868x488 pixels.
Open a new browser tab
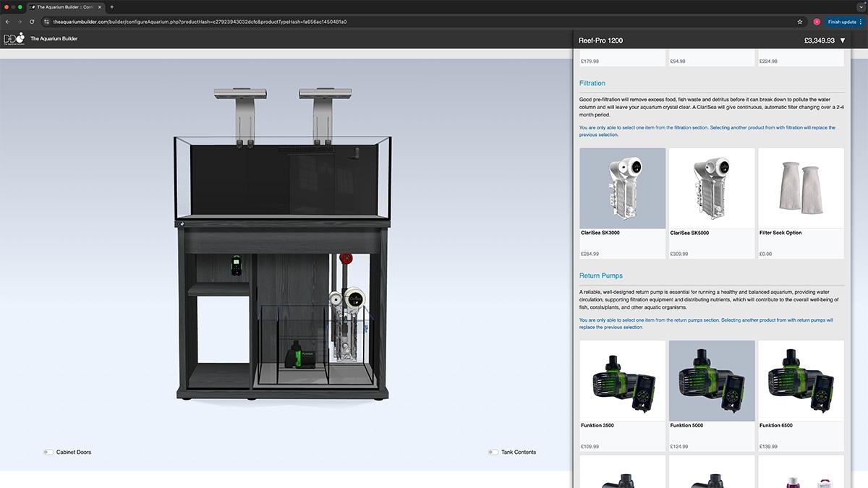111,7
